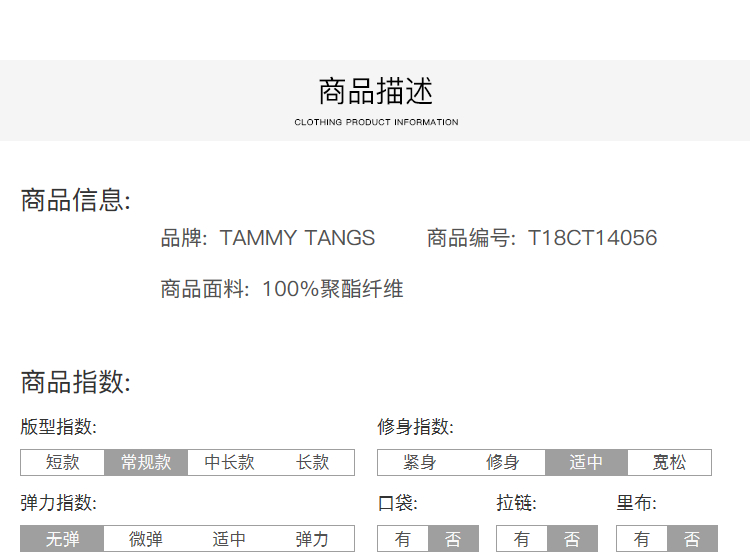Select 适中 under 弹力指数
750x552 pixels.
(229, 539)
